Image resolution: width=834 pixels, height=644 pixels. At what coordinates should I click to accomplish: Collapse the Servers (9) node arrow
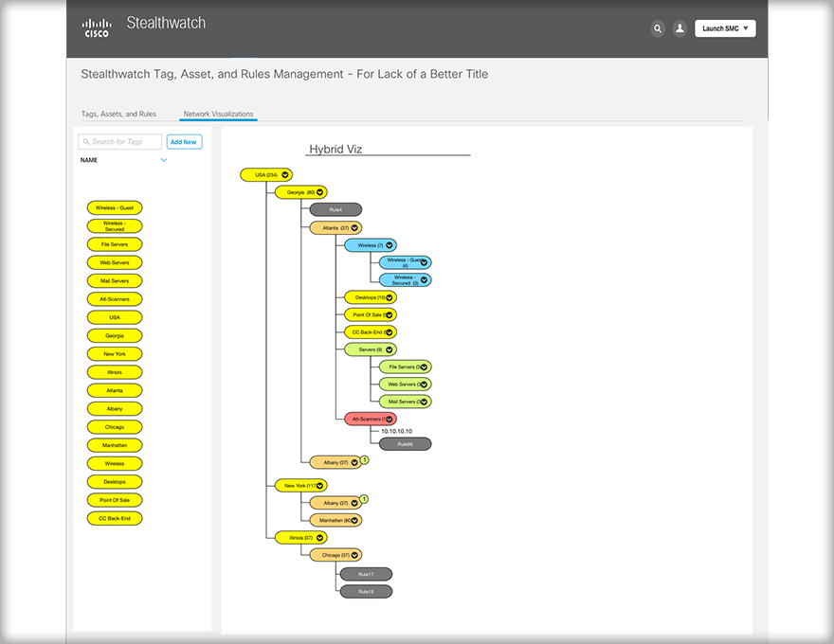tap(390, 349)
